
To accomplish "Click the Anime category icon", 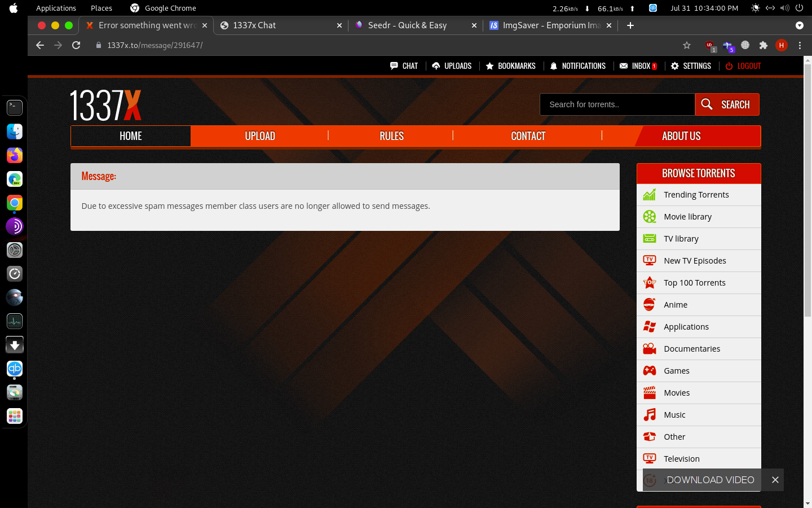I will [650, 305].
